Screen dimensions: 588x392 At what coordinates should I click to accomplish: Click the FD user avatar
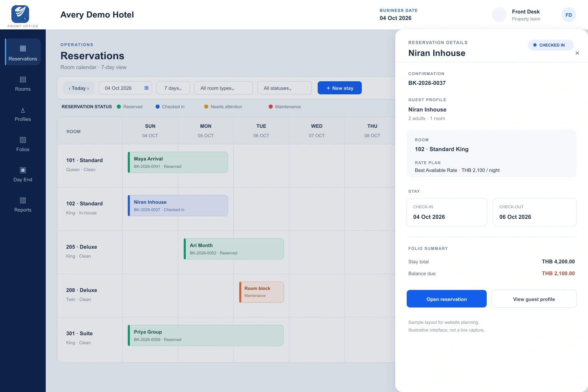569,15
